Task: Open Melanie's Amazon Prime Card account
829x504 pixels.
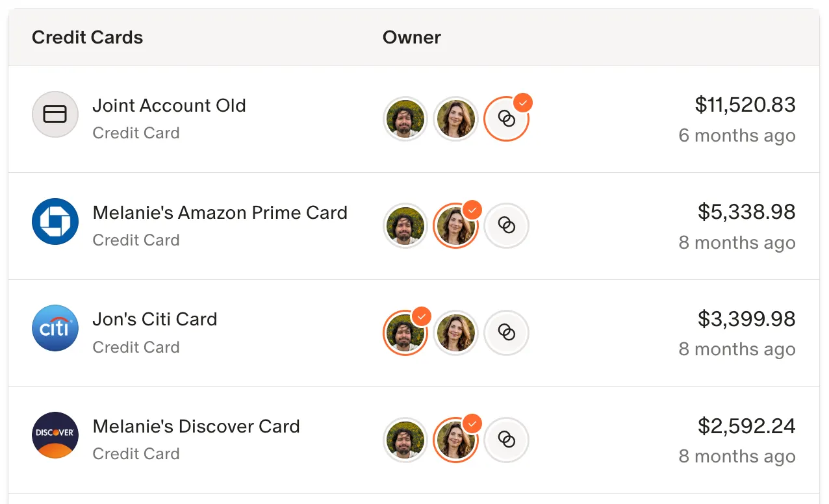Action: tap(220, 213)
